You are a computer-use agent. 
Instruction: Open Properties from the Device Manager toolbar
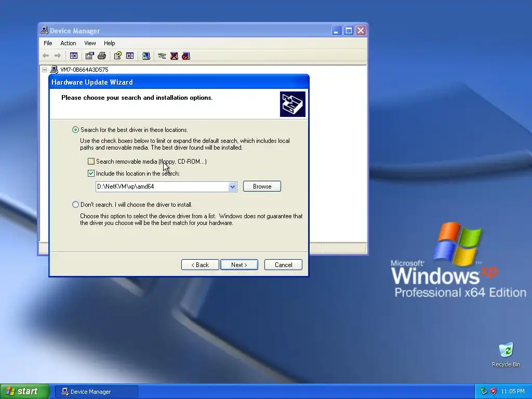[89, 56]
